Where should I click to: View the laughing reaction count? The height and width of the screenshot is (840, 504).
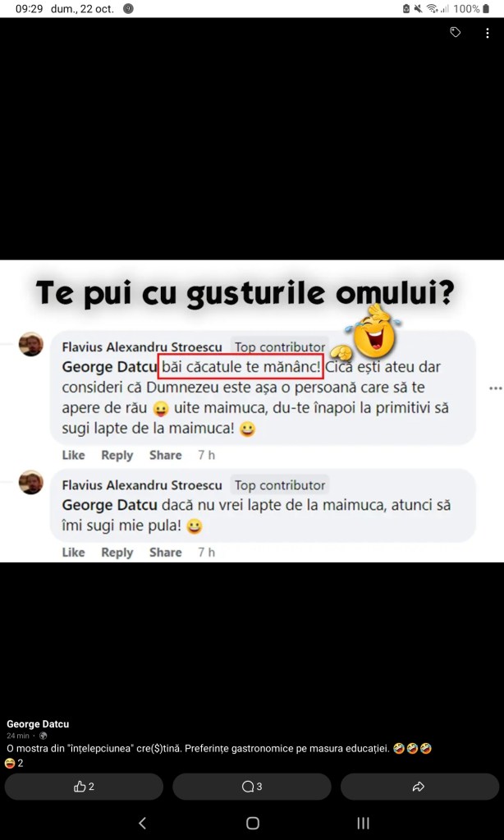coord(15,764)
